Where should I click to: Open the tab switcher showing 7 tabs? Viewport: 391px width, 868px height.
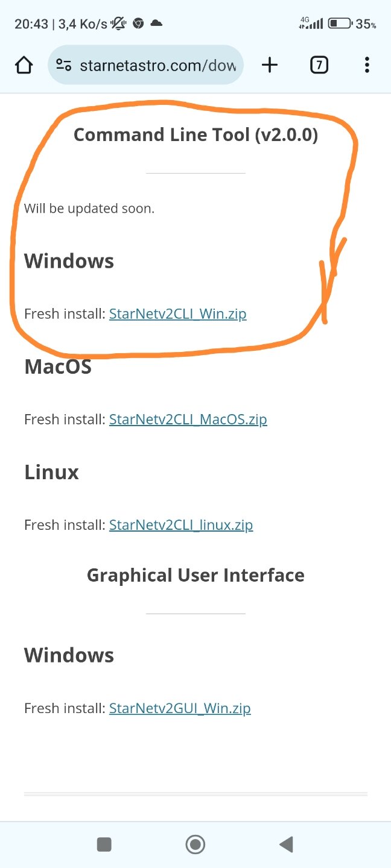tap(319, 65)
